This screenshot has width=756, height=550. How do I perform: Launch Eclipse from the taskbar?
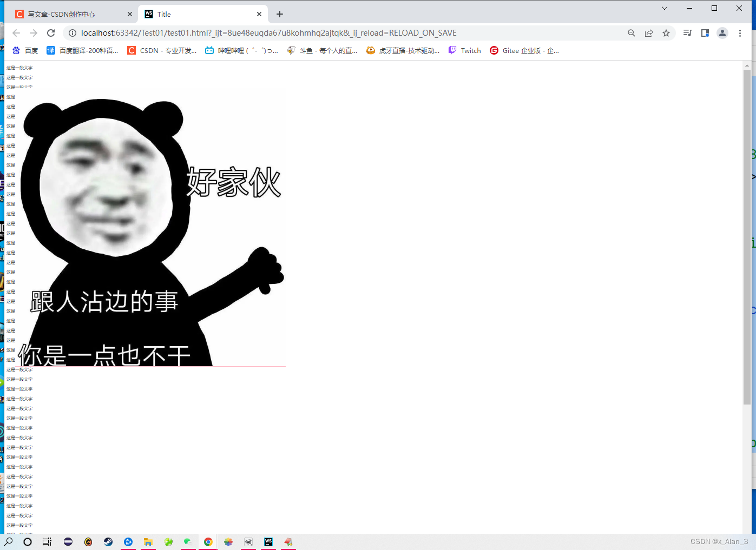[68, 541]
